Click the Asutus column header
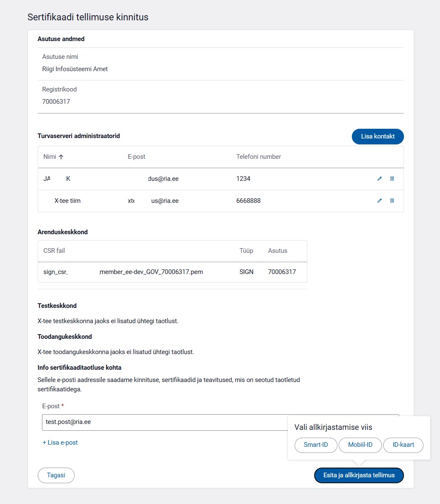This screenshot has width=440, height=504. pyautogui.click(x=278, y=251)
